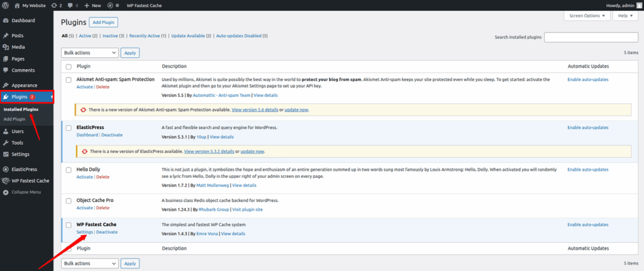Click My Website in the admin bar
644x271 pixels.
pos(30,6)
